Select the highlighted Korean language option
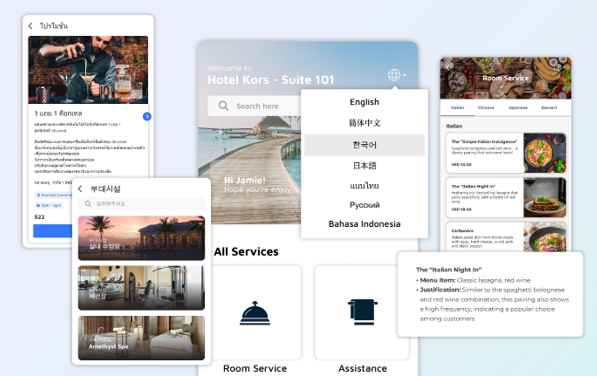597x376 pixels. (x=364, y=145)
